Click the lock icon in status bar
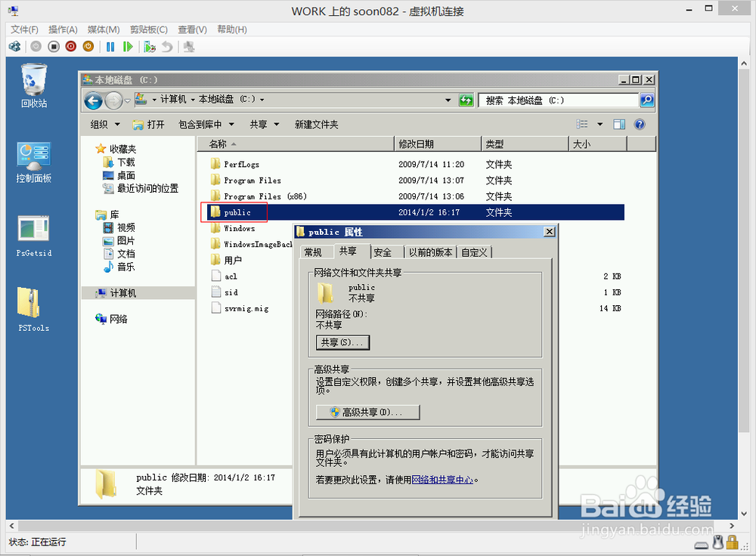Image resolution: width=756 pixels, height=556 pixels. [733, 542]
